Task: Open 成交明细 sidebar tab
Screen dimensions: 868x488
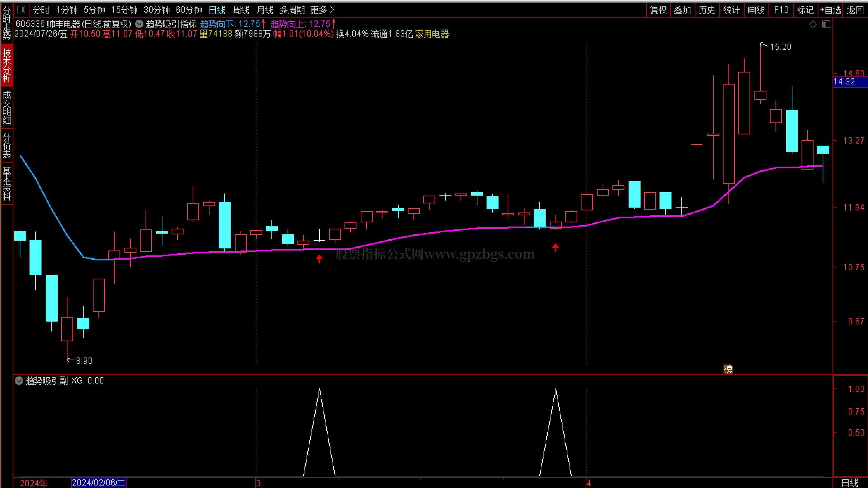Action: point(7,108)
